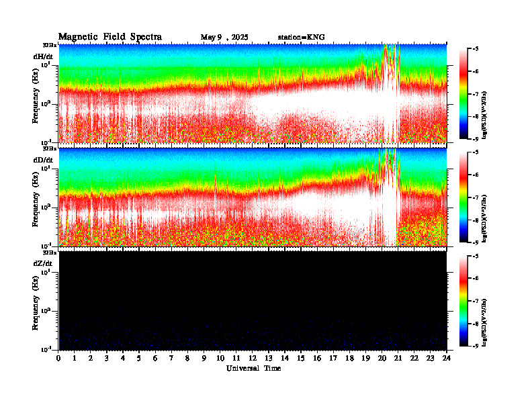Screen dimensions: 532x411
Task: Click the hour 11 tick label
Action: 236,358
